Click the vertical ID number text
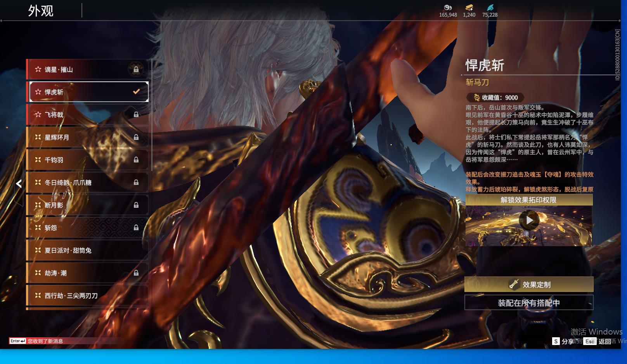 tap(617, 55)
